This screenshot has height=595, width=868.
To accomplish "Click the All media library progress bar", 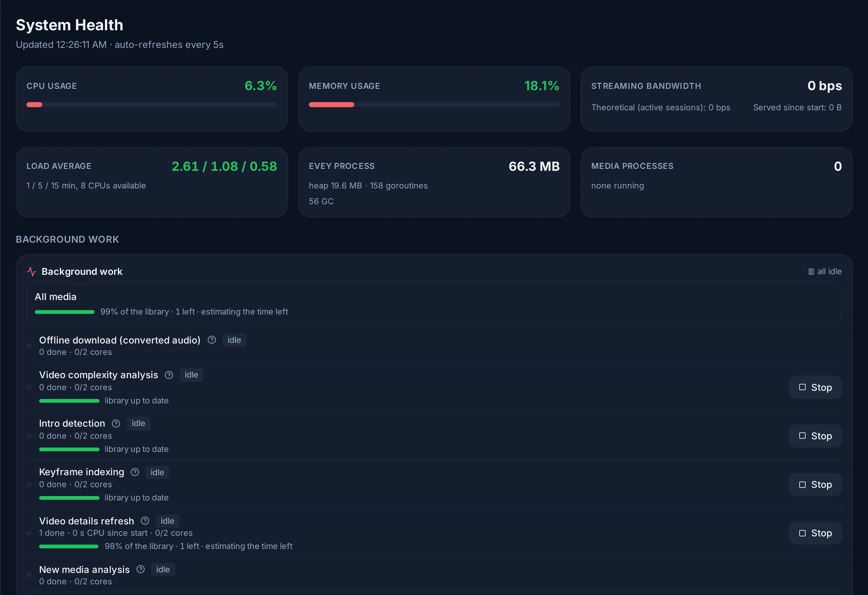I will [65, 312].
